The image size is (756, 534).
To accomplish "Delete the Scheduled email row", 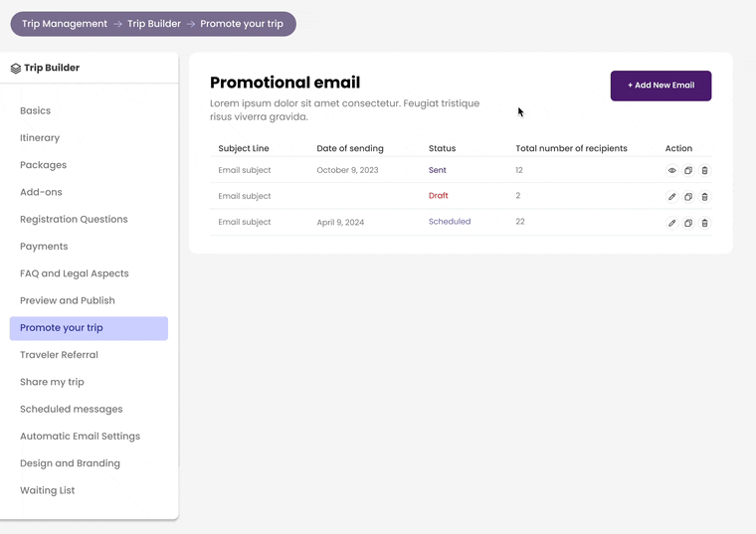I will tap(704, 223).
